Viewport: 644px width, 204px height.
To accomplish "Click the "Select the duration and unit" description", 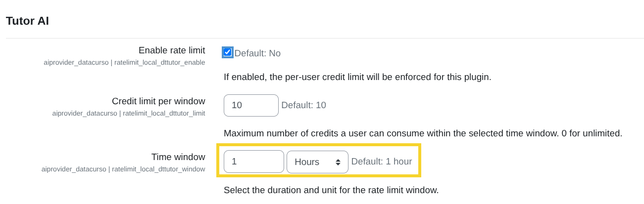I will coord(331,190).
